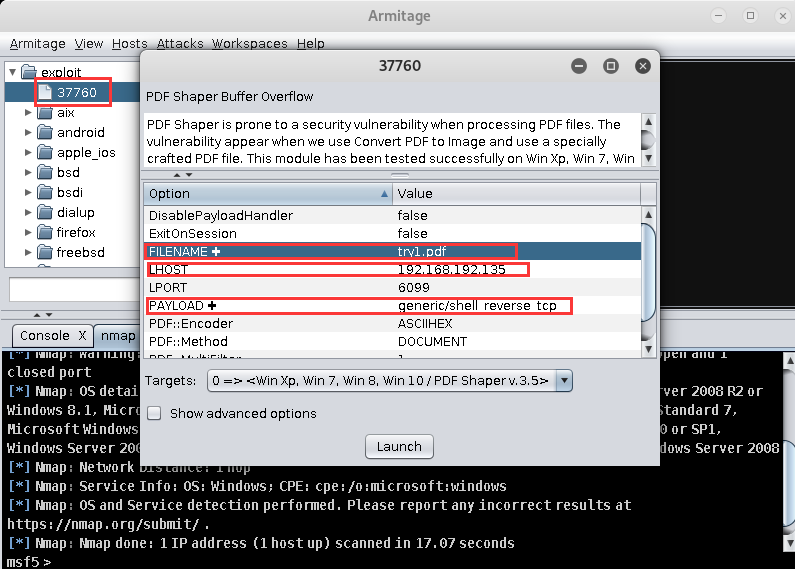Click the freebsd folder icon

45,252
